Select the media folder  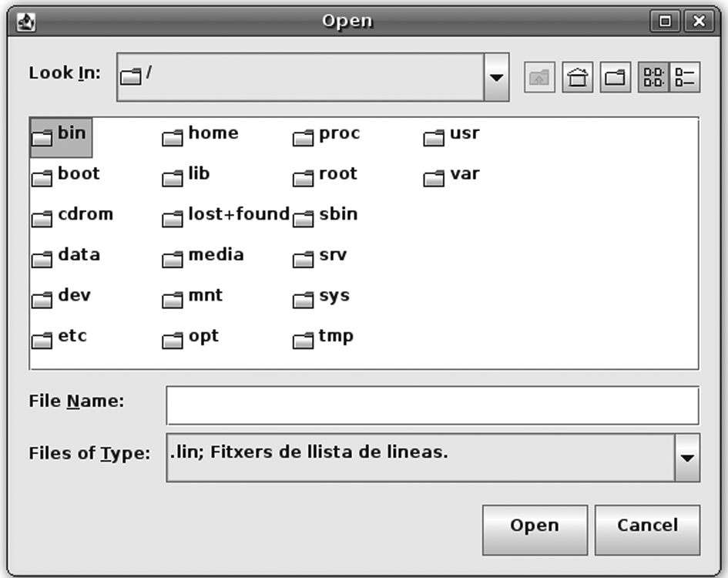click(203, 257)
